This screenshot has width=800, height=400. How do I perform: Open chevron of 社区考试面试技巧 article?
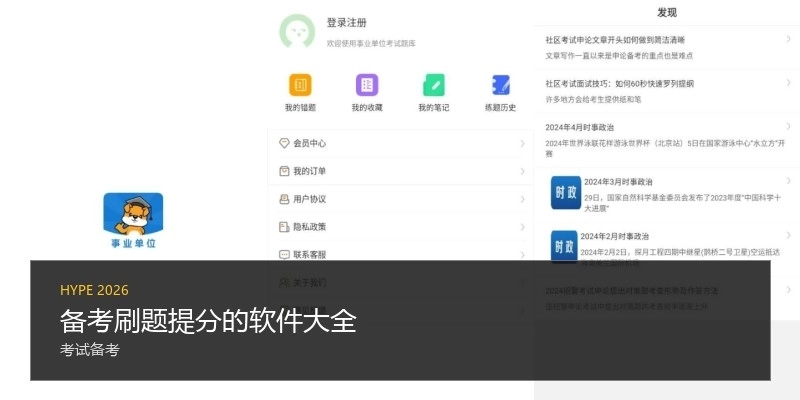(789, 82)
